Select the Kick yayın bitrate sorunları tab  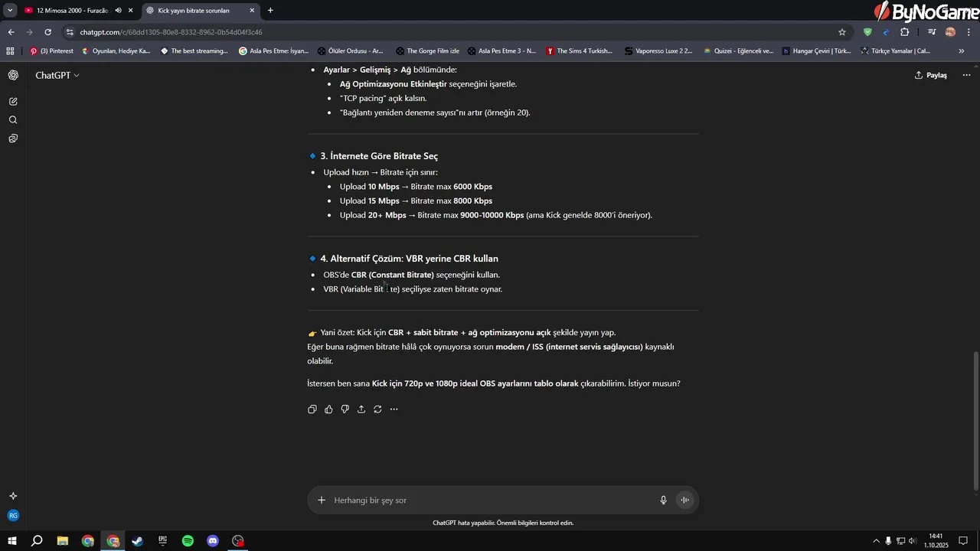[x=201, y=11]
